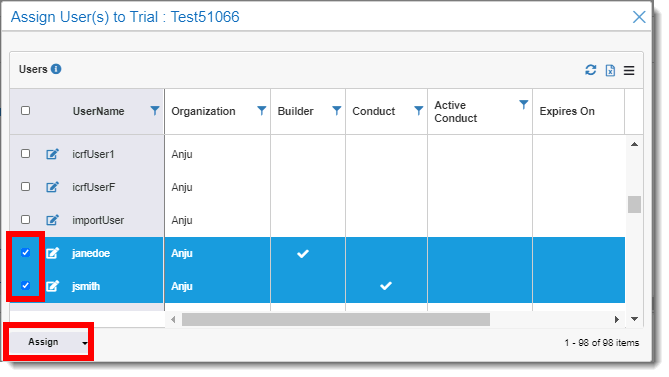Image resolution: width=669 pixels, height=377 pixels.
Task: Edit the icrfUserF user entry
Action: point(52,187)
